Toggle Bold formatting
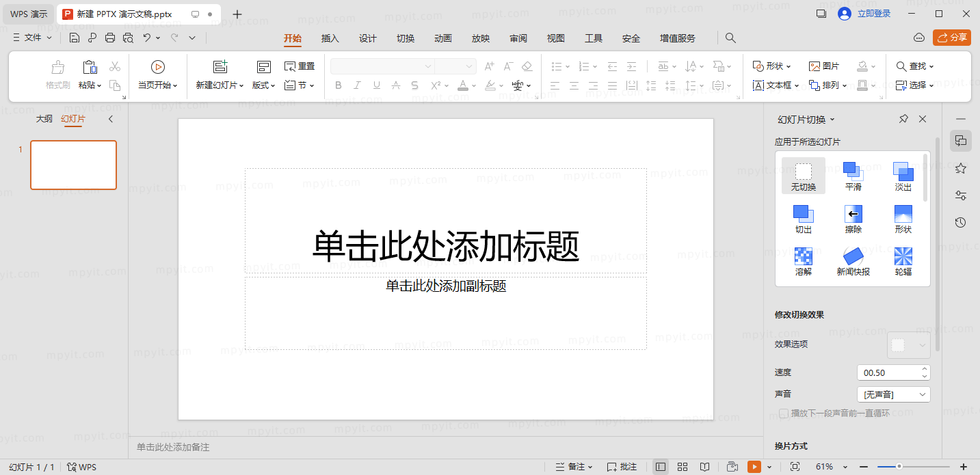This screenshot has width=980, height=475. pyautogui.click(x=339, y=85)
